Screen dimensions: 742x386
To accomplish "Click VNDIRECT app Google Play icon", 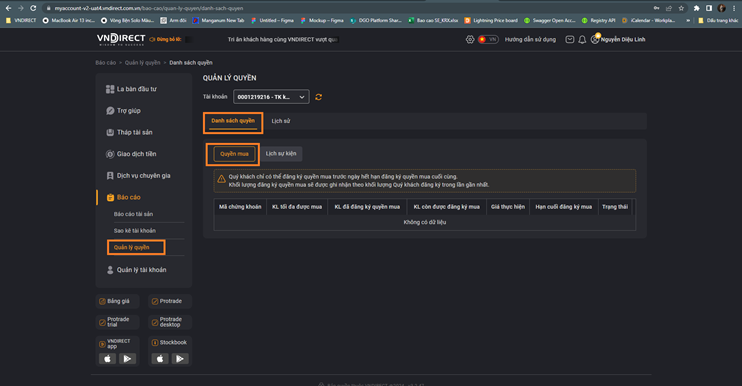I will [127, 359].
